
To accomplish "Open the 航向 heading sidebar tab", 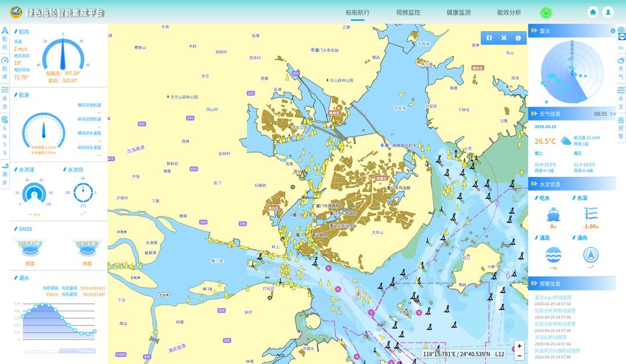I will pos(5,38).
